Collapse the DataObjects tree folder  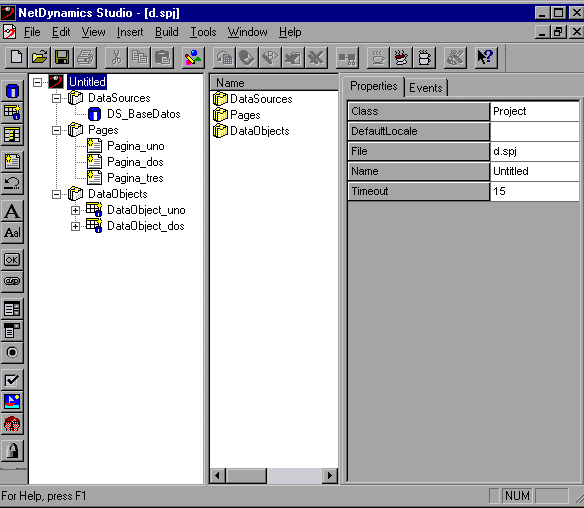coord(56,194)
